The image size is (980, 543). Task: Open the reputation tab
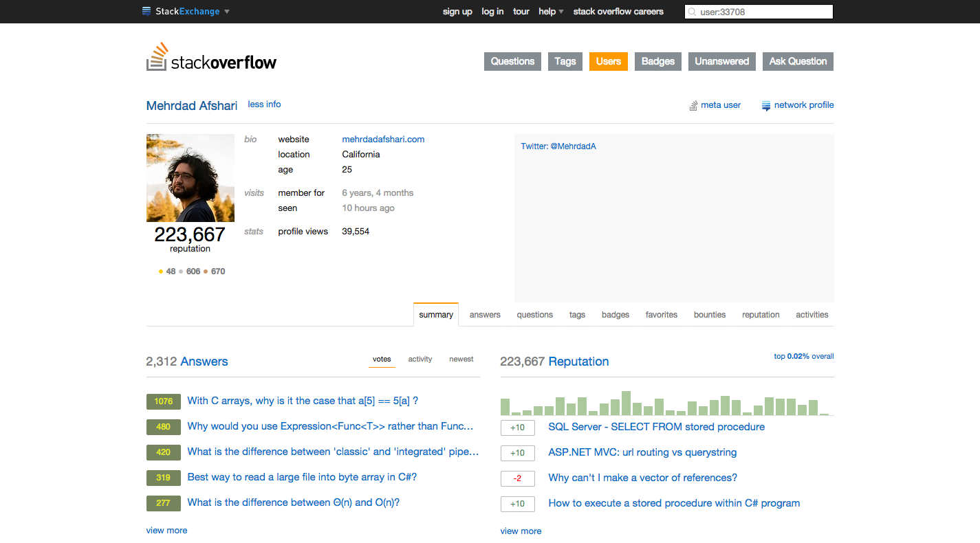(761, 315)
